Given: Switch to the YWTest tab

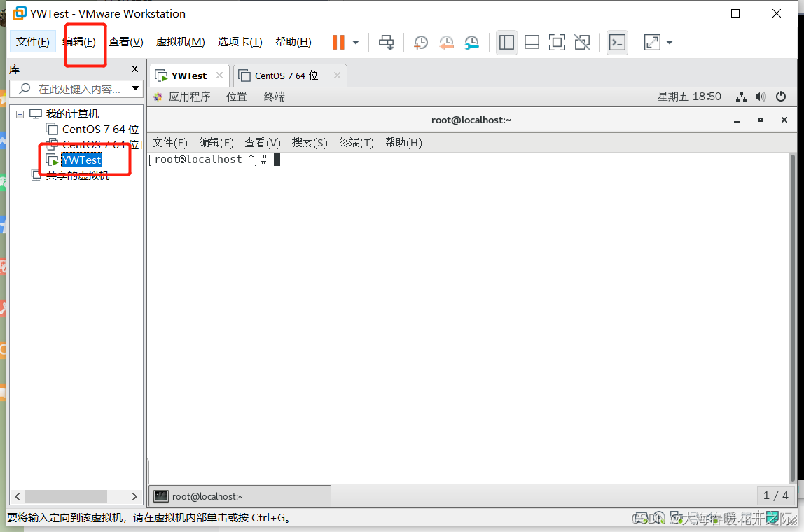Looking at the screenshot, I should coord(188,76).
